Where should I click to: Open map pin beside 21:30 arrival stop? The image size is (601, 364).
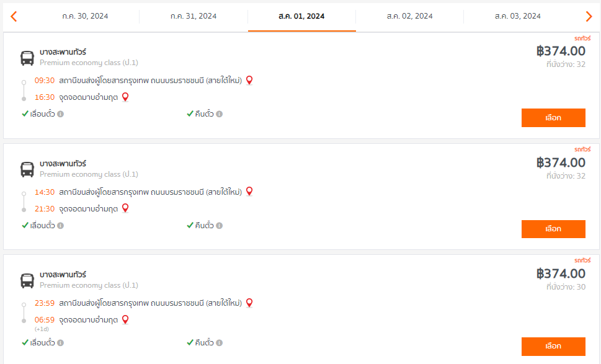(x=125, y=208)
